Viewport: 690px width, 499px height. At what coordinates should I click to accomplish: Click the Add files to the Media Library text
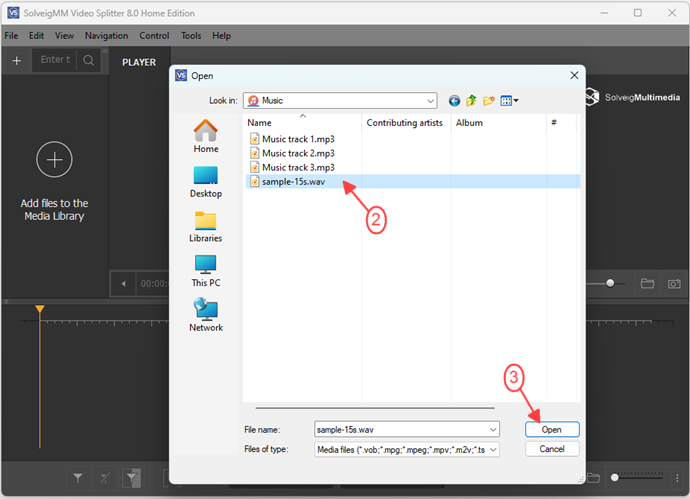54,209
